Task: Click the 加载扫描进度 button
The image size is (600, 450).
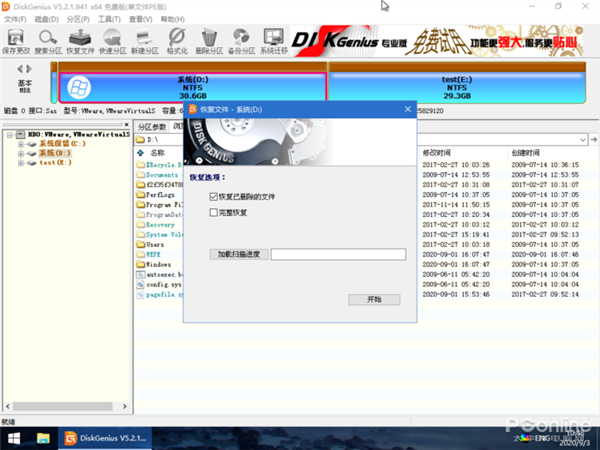Action: click(239, 254)
